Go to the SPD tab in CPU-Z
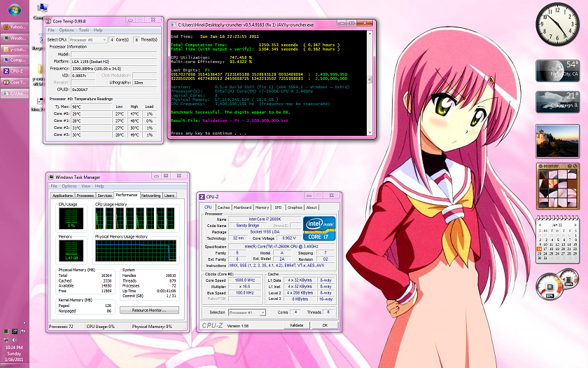Image resolution: width=588 pixels, height=368 pixels. pos(278,207)
